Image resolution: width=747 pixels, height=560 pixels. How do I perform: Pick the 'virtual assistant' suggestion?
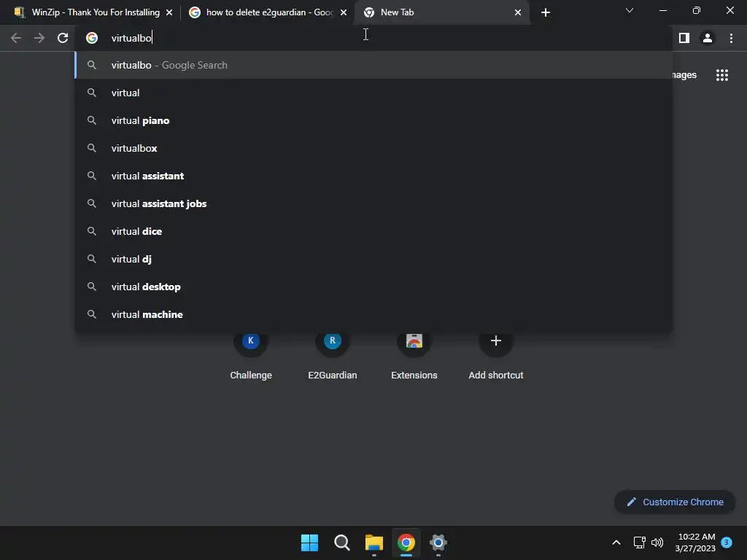[x=373, y=176]
